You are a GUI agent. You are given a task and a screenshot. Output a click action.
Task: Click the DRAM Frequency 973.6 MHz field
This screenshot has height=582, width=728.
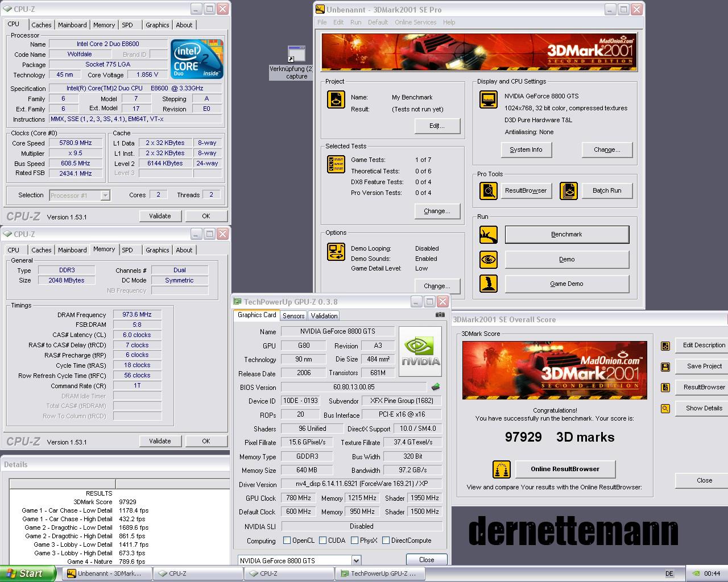137,314
